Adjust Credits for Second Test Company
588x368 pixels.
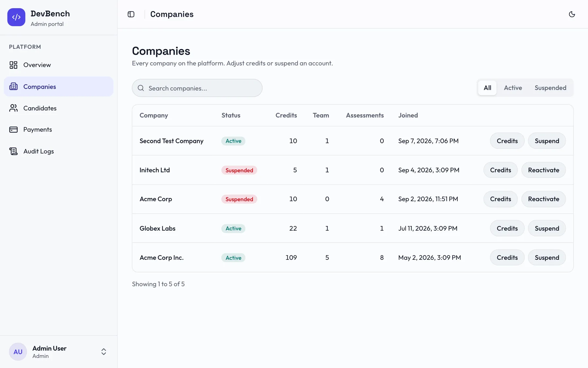click(507, 141)
